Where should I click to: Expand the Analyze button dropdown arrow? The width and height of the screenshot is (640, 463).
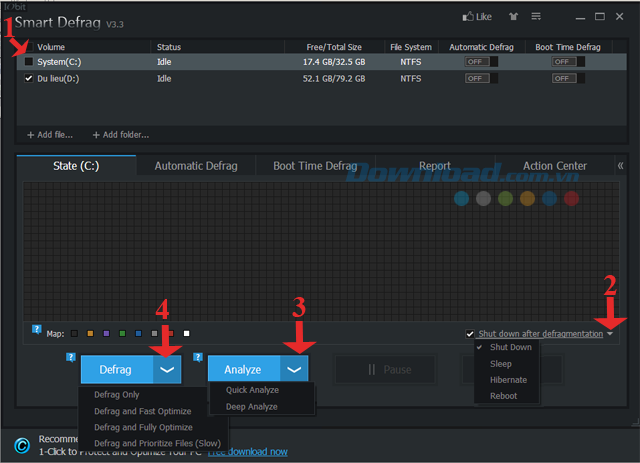pos(293,369)
